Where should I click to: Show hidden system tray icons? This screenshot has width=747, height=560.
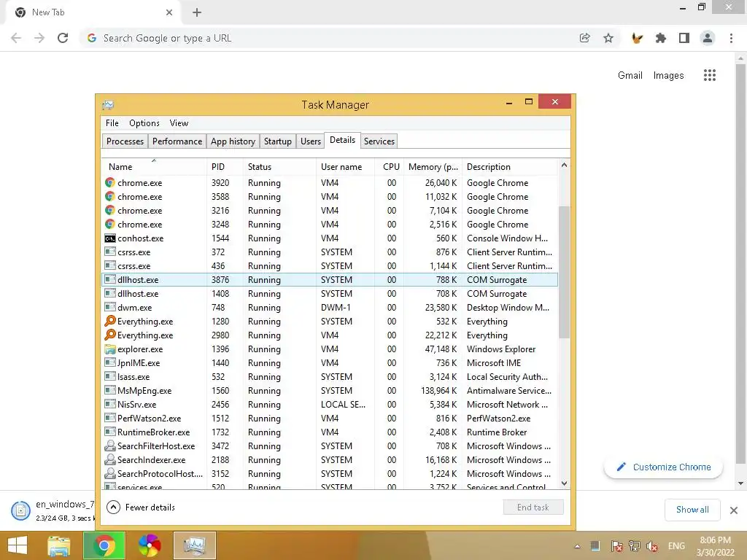point(578,546)
